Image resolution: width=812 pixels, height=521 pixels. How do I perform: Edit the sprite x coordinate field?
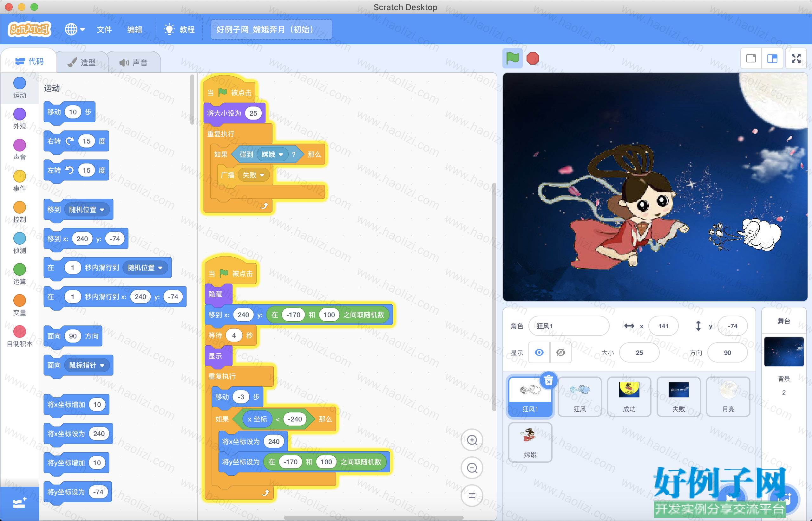point(663,326)
